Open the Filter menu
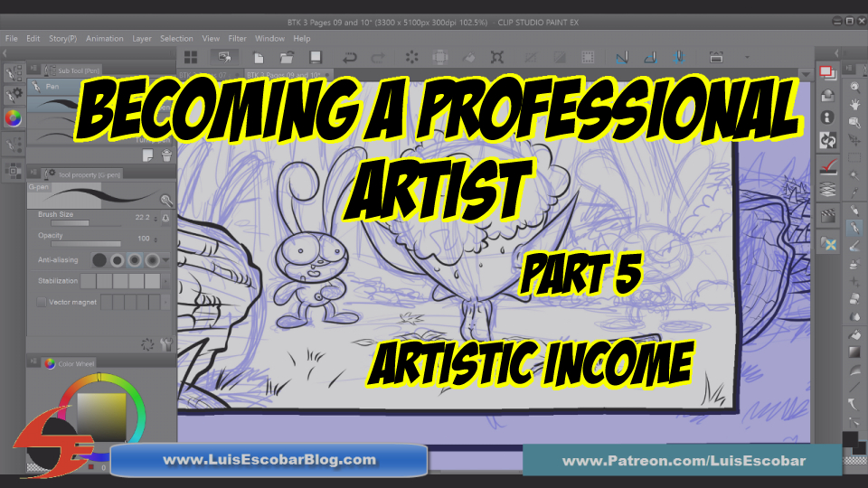Image resolution: width=868 pixels, height=488 pixels. pyautogui.click(x=237, y=39)
